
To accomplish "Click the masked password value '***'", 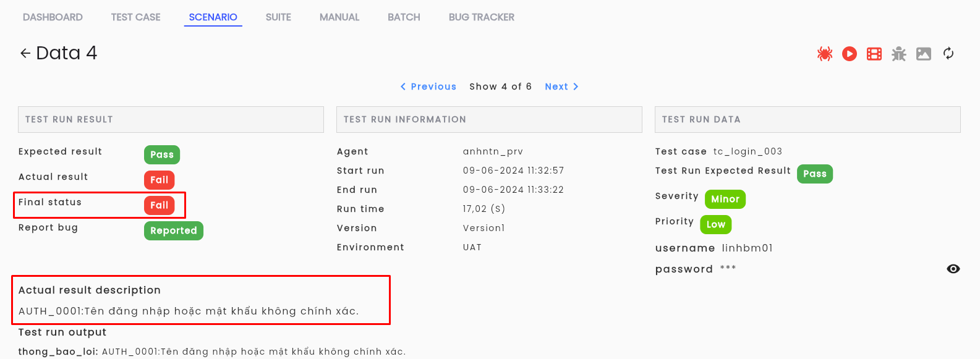I will (728, 268).
